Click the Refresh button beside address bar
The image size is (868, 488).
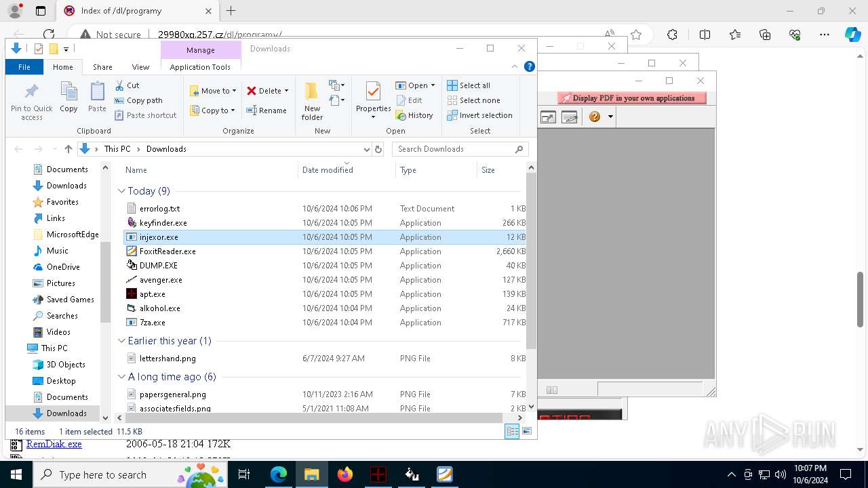pos(378,149)
